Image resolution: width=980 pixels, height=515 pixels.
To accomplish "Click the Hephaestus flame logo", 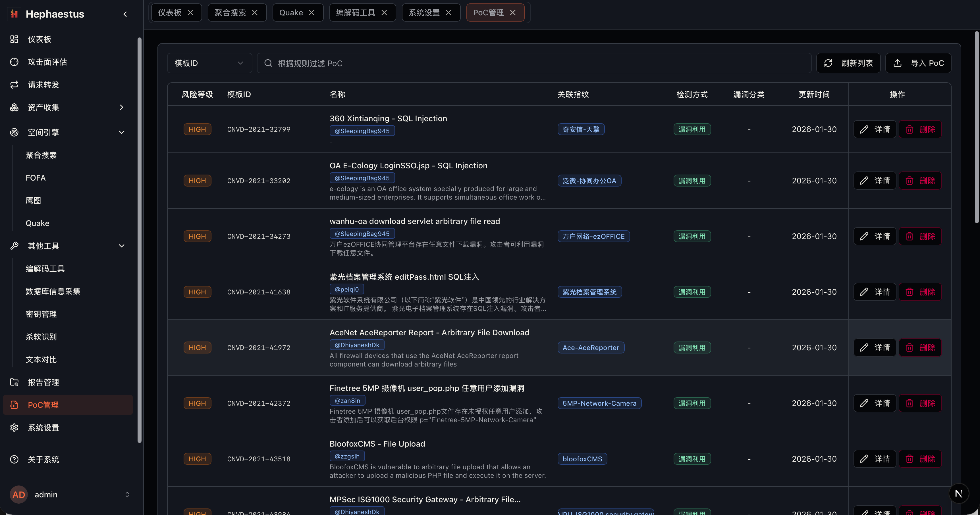I will pyautogui.click(x=14, y=14).
